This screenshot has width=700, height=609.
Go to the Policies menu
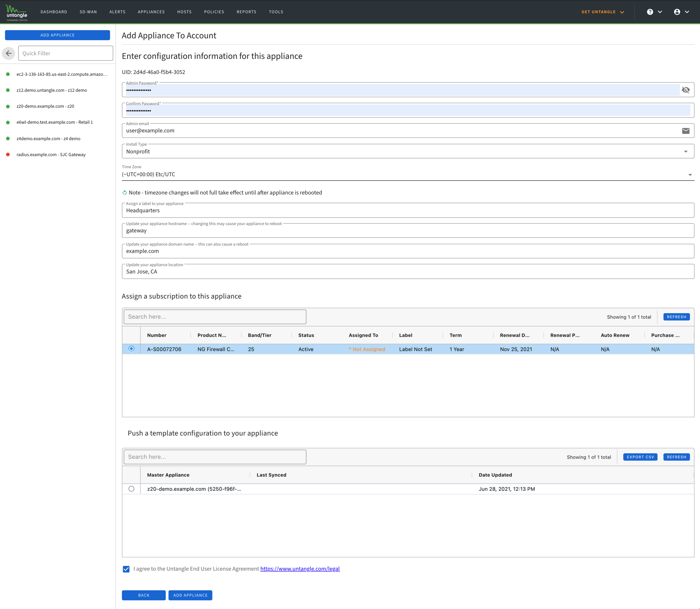[x=214, y=12]
